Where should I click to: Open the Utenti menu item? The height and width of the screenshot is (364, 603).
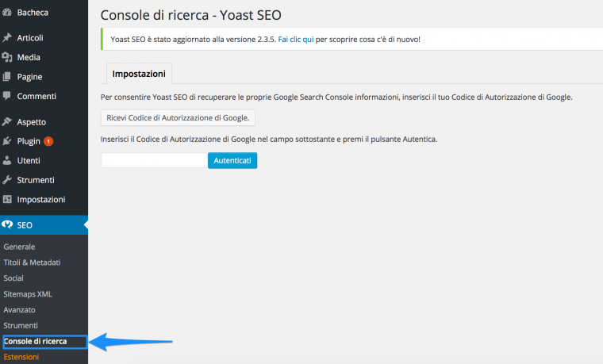pyautogui.click(x=29, y=161)
